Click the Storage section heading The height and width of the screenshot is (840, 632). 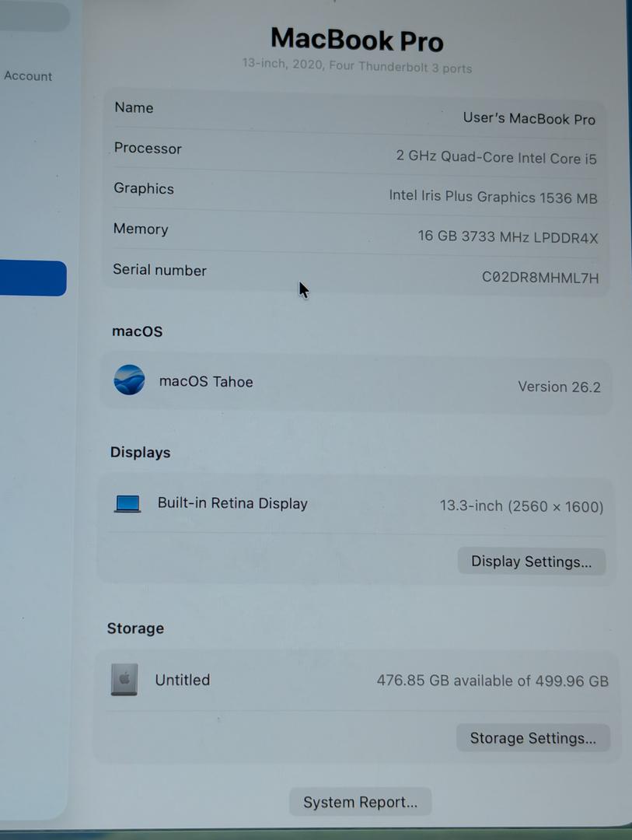pyautogui.click(x=135, y=628)
